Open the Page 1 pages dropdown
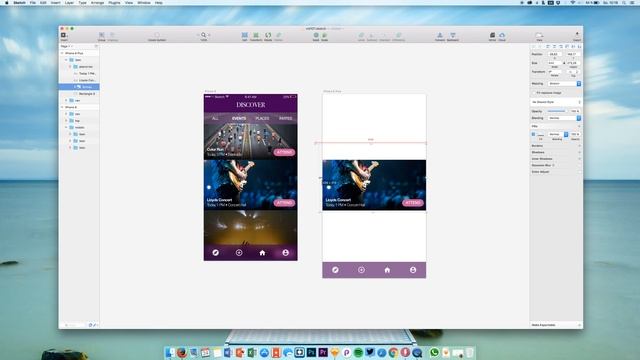Screen dimensions: 640x360 (67, 46)
